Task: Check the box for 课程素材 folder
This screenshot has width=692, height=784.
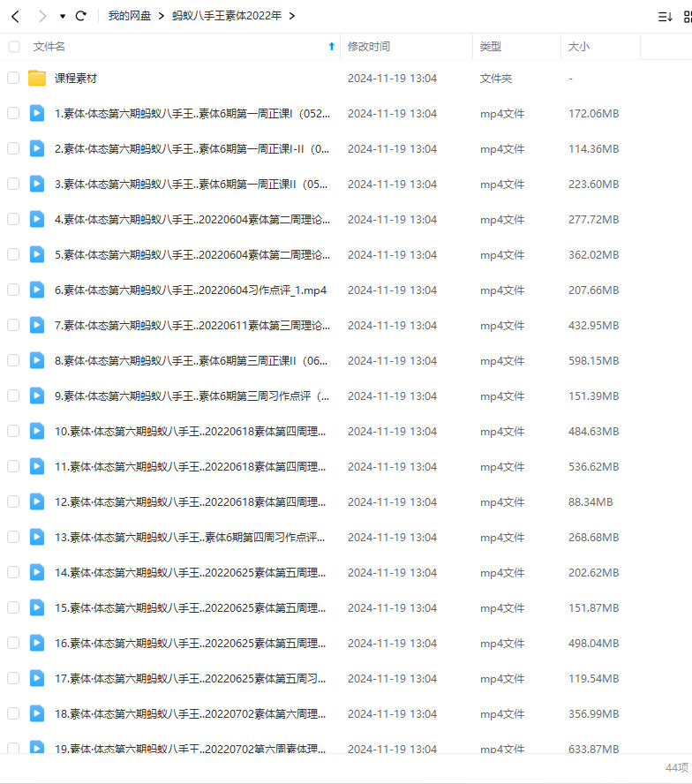Action: tap(13, 78)
